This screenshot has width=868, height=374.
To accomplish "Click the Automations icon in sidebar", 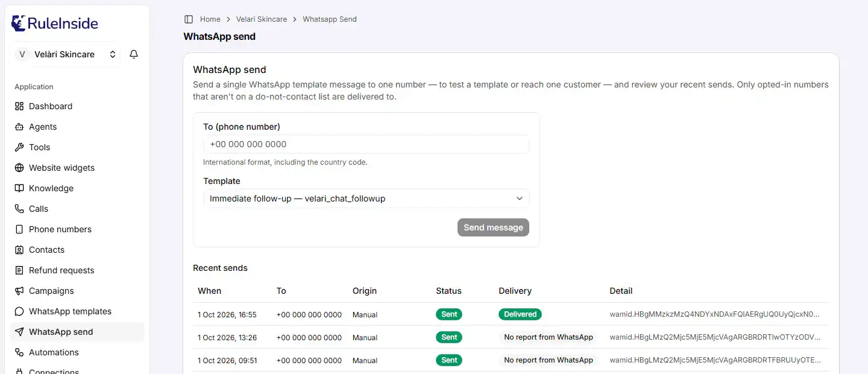I will (x=19, y=352).
